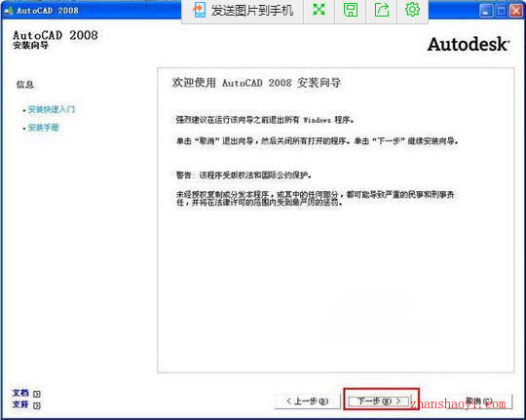Open the green gear settings icon

pos(412,10)
